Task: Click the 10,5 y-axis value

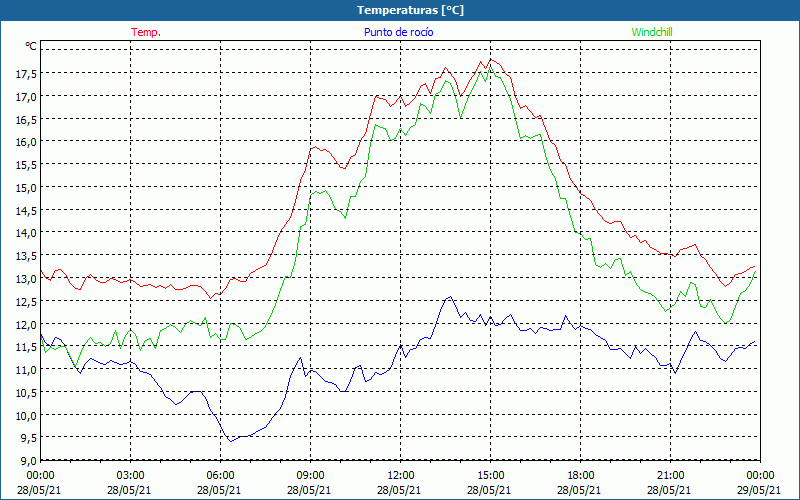Action: click(x=26, y=393)
